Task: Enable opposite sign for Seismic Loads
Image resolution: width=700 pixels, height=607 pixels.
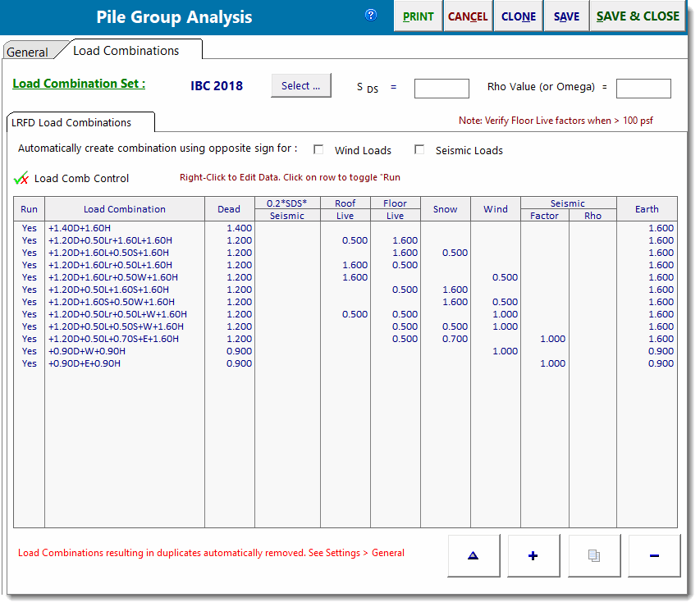Action: 419,150
